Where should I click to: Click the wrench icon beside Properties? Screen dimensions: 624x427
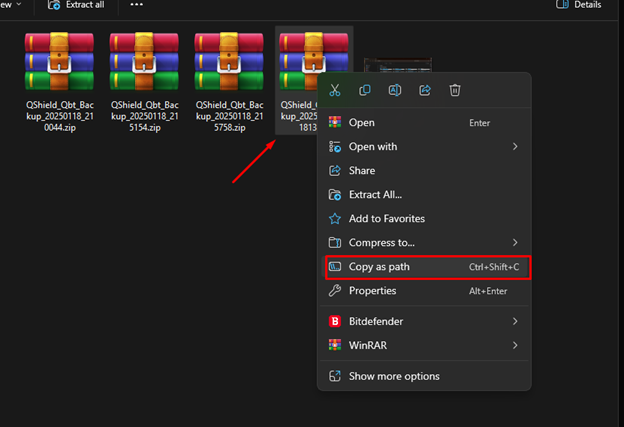click(335, 291)
